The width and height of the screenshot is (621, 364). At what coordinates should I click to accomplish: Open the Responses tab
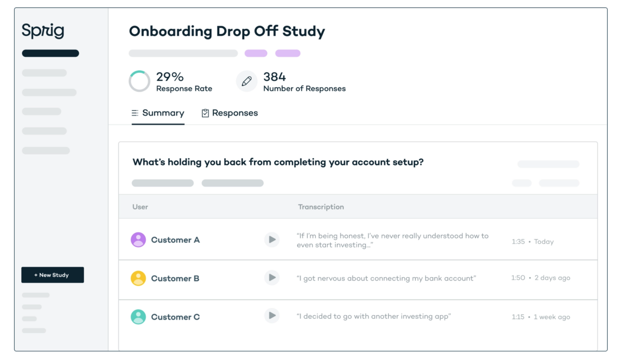point(230,113)
